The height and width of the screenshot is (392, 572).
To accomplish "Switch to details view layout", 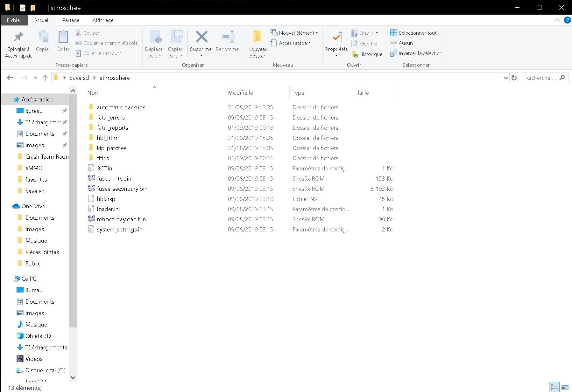I will coord(554,387).
